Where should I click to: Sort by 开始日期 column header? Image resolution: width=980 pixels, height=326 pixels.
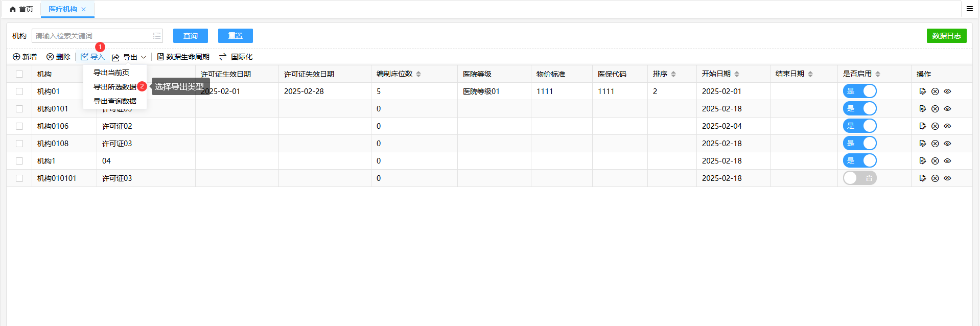(x=736, y=74)
